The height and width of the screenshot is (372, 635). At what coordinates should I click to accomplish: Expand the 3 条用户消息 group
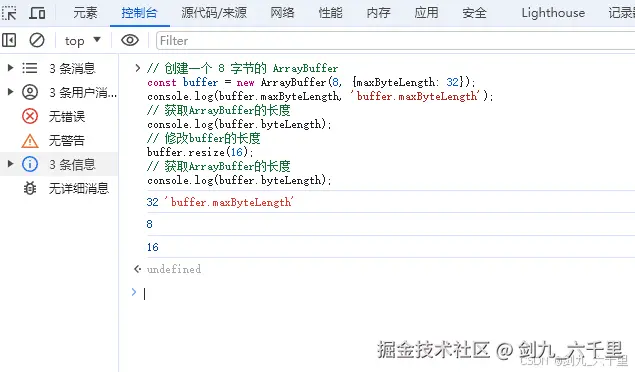pos(11,92)
